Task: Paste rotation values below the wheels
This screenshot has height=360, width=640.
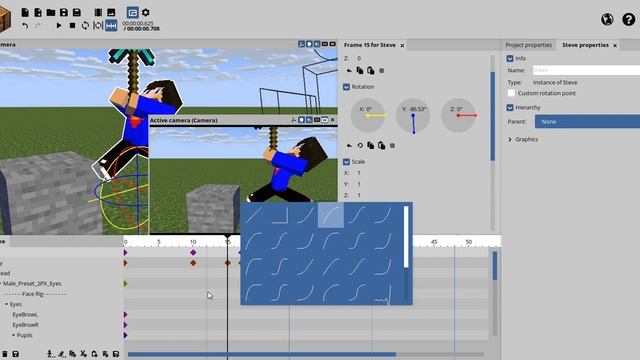Action: pyautogui.click(x=382, y=145)
